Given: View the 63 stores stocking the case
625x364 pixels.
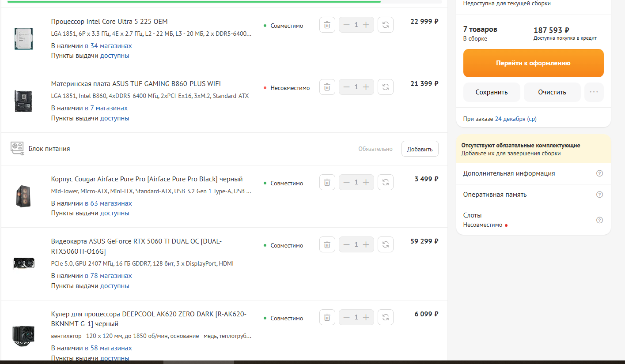Looking at the screenshot, I should point(108,203).
